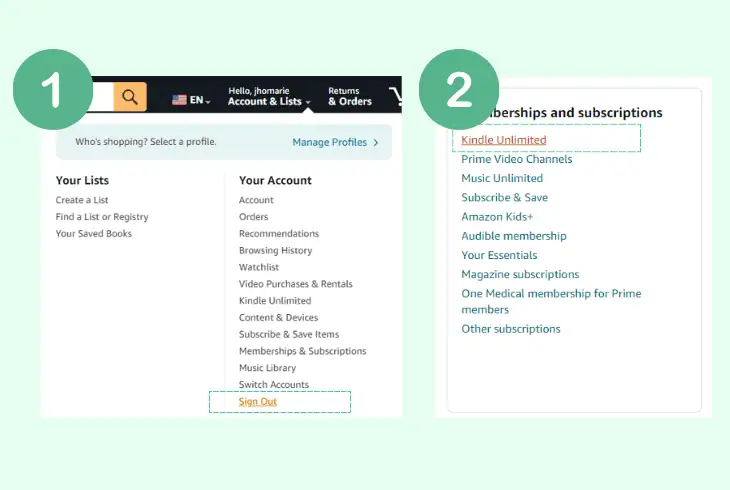
Task: Click Account under Your Account
Action: [256, 200]
